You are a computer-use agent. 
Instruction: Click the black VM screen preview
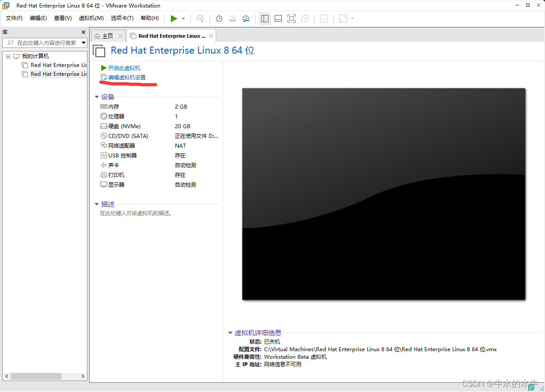[384, 194]
